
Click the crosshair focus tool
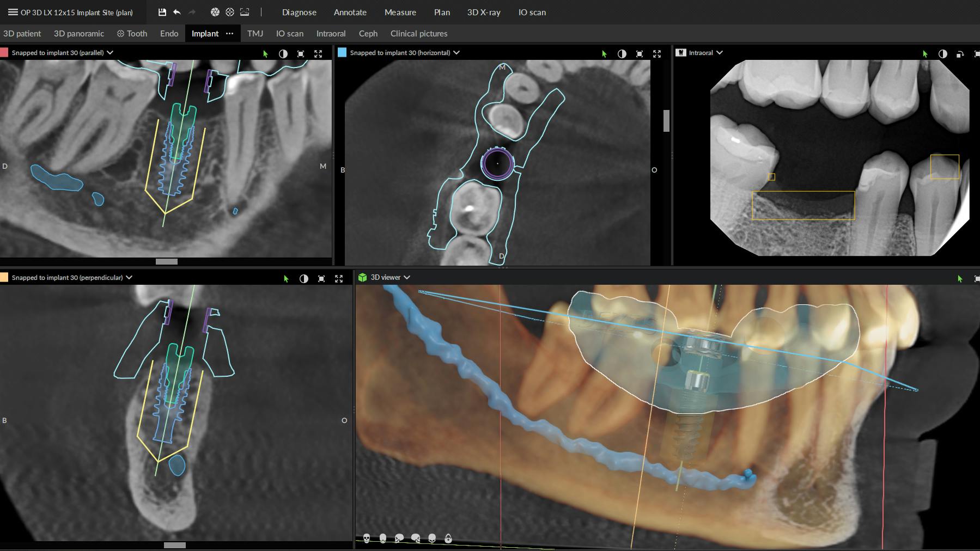tap(229, 11)
